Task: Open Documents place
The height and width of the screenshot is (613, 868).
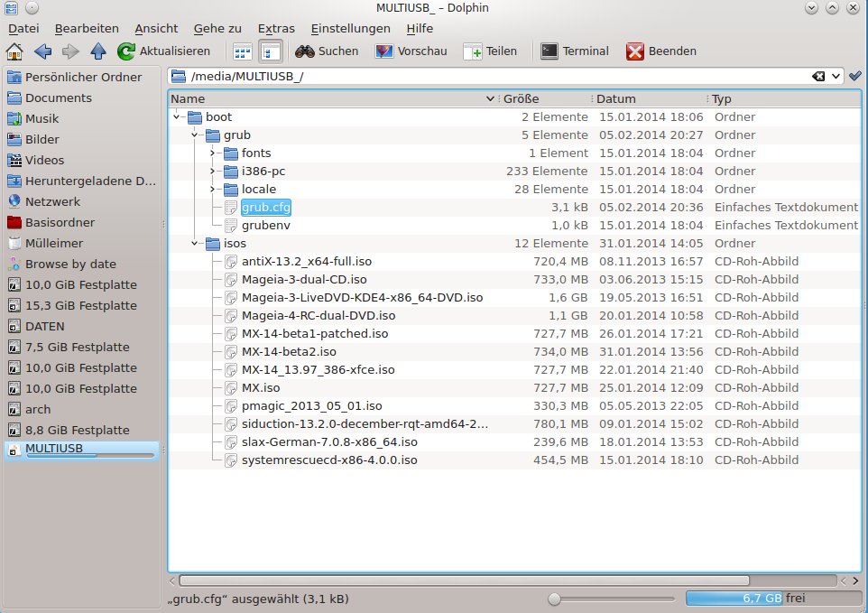Action: (82, 98)
